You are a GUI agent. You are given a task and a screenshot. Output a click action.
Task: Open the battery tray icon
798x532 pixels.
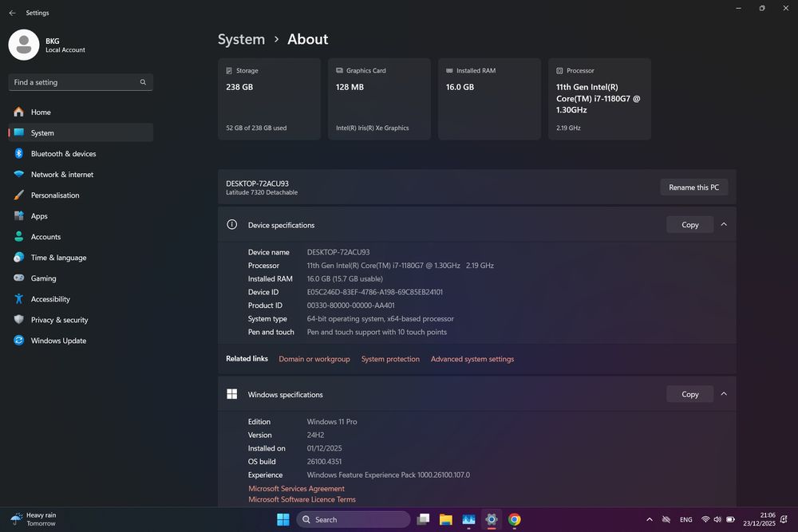(730, 519)
